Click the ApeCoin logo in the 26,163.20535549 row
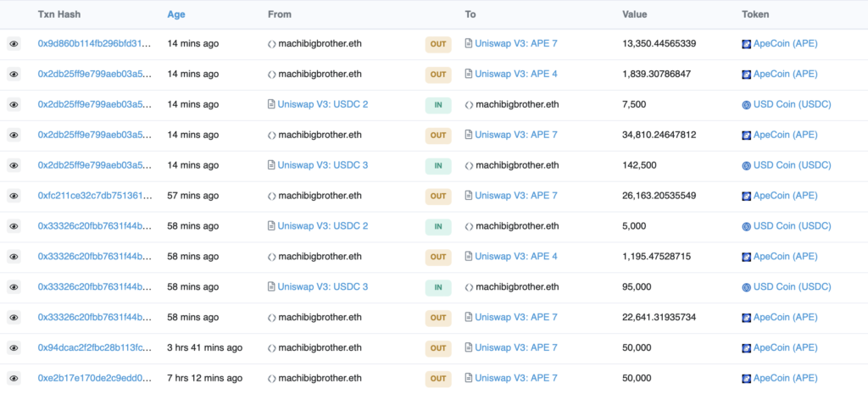Screen dimensions: 868x394 pyautogui.click(x=746, y=196)
